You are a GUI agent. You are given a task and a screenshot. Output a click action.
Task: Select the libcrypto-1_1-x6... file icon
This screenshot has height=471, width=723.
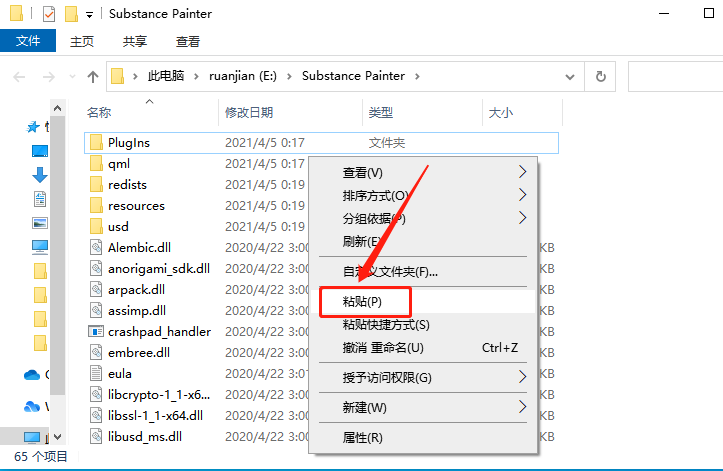pyautogui.click(x=96, y=394)
